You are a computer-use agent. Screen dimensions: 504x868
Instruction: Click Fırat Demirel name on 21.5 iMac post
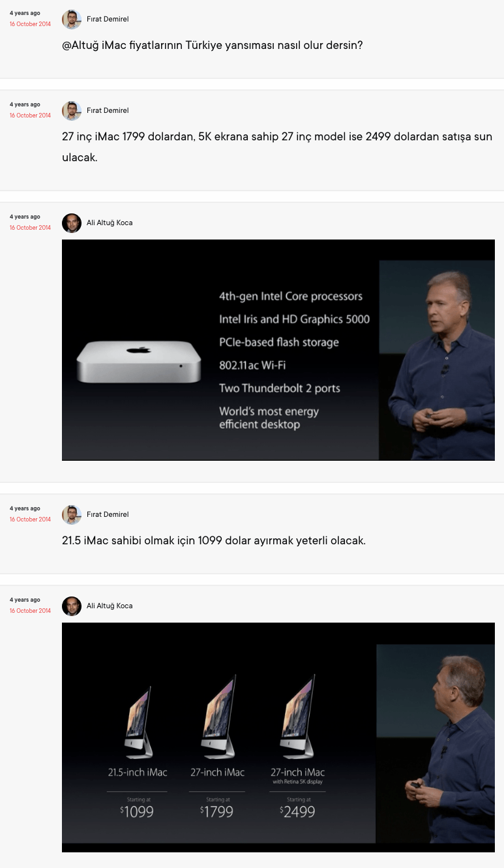click(108, 515)
